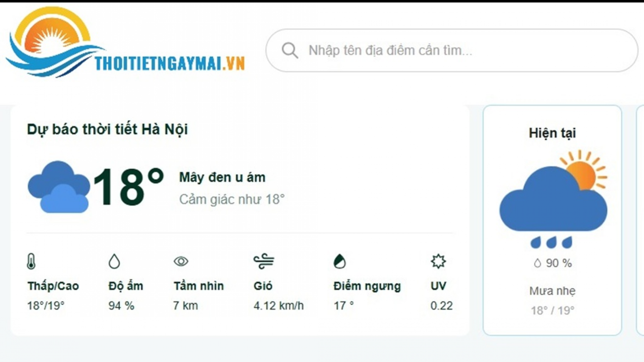Click the visibility eye icon

pyautogui.click(x=181, y=261)
